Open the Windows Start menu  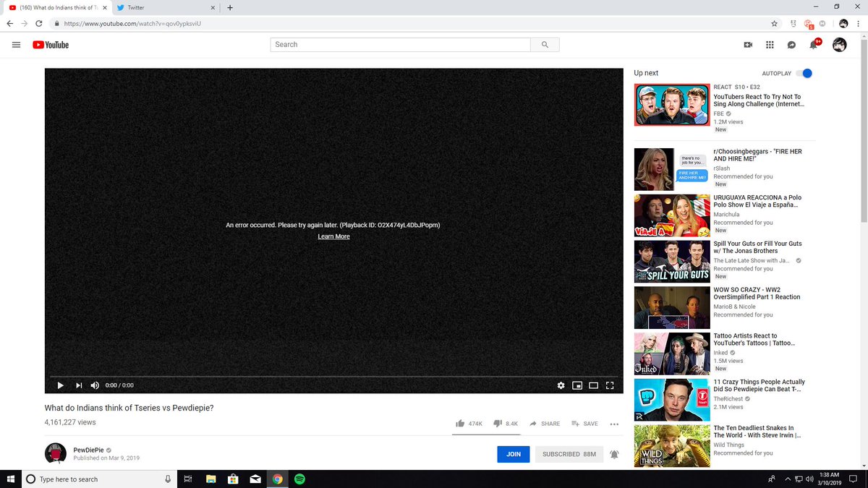coord(10,479)
